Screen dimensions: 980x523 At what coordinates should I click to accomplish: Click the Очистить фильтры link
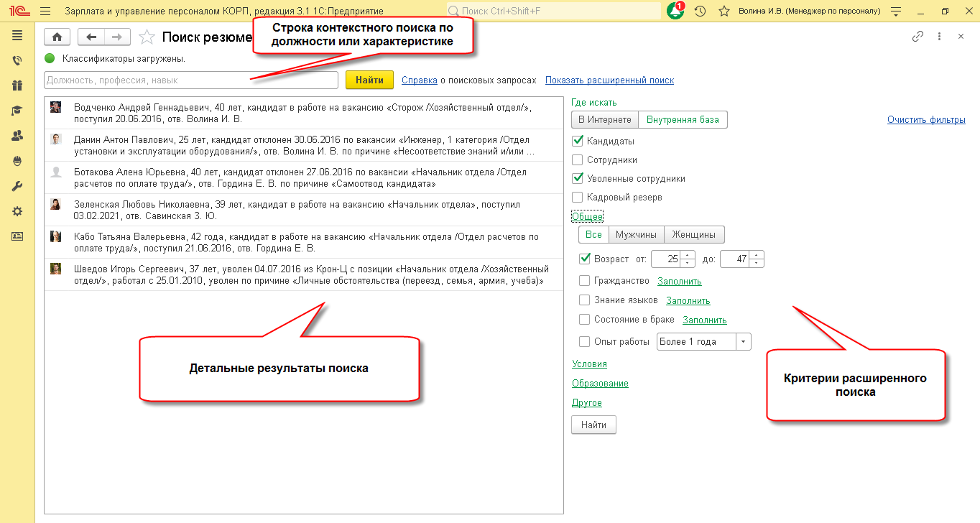(926, 120)
